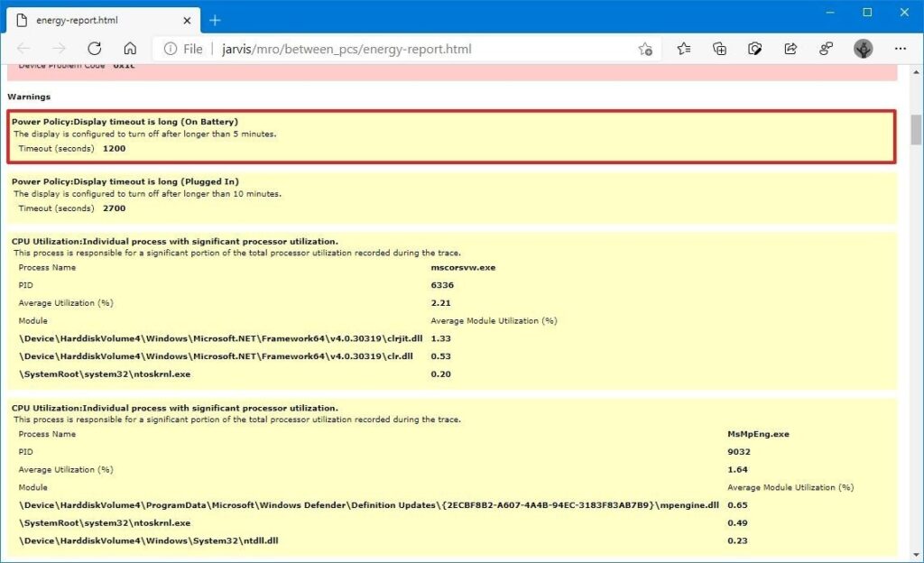Click the mpengine.dll module path
The image size is (924, 563).
pyautogui.click(x=369, y=505)
